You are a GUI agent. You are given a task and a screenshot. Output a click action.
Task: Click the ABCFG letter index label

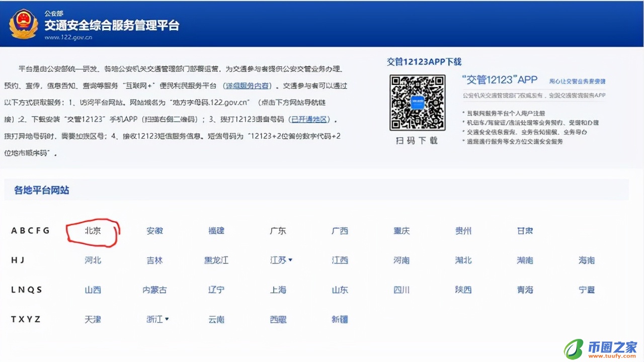coord(30,230)
